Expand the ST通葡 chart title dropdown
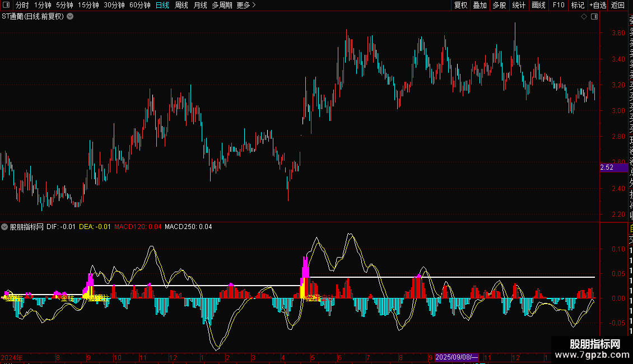Viewport: 633px width, 364px height. pos(70,17)
